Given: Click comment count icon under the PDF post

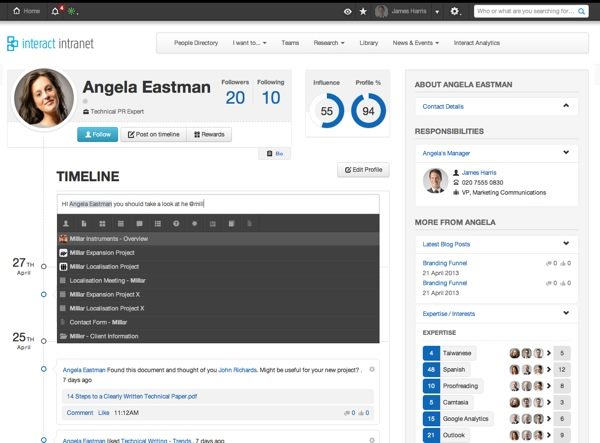Looking at the screenshot, I should [x=347, y=413].
